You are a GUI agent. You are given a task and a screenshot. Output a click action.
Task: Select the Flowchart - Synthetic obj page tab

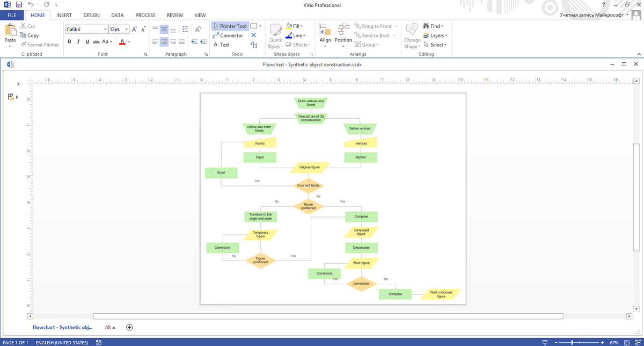click(x=62, y=327)
